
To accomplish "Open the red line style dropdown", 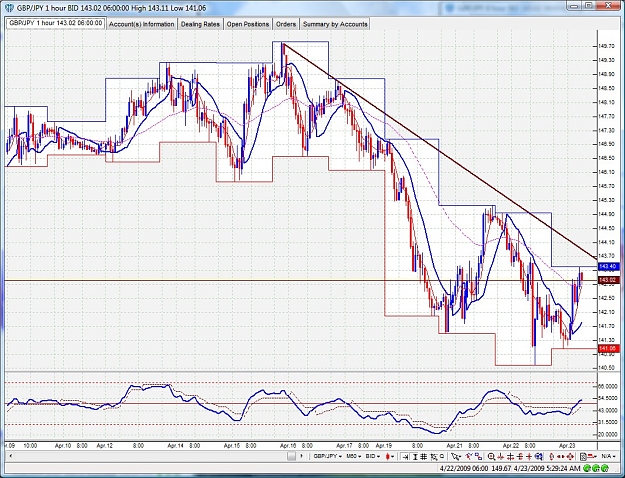I will tap(593, 456).
